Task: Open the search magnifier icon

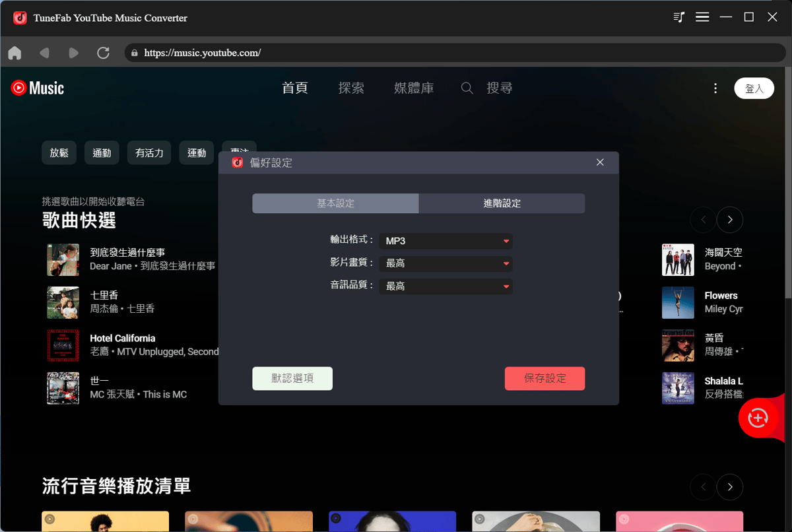Action: (467, 87)
